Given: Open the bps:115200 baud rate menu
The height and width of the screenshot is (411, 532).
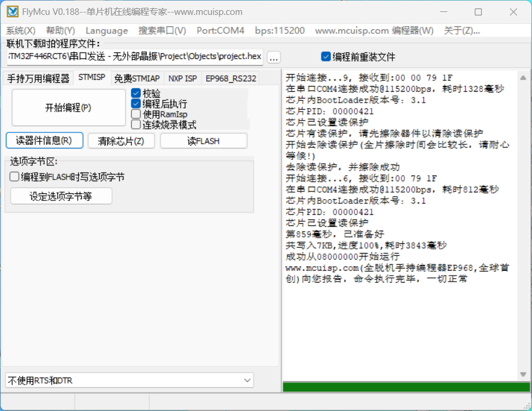Looking at the screenshot, I should 280,30.
